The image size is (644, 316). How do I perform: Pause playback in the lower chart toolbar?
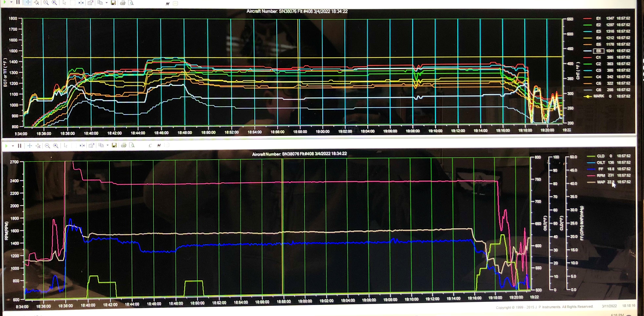coord(20,146)
